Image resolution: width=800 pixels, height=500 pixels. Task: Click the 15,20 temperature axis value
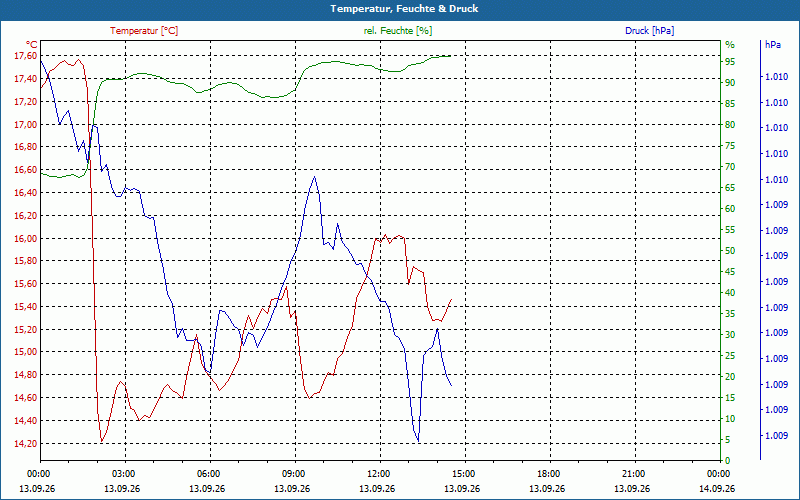point(25,330)
